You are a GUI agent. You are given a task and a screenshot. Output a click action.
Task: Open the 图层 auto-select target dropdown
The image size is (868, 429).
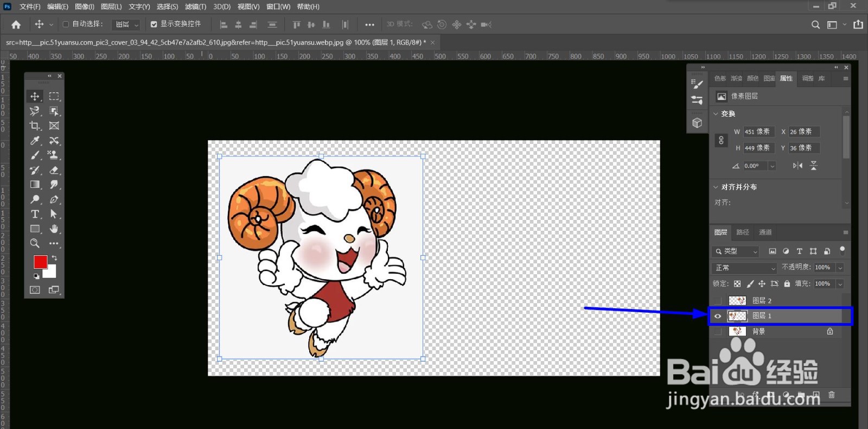pyautogui.click(x=126, y=24)
